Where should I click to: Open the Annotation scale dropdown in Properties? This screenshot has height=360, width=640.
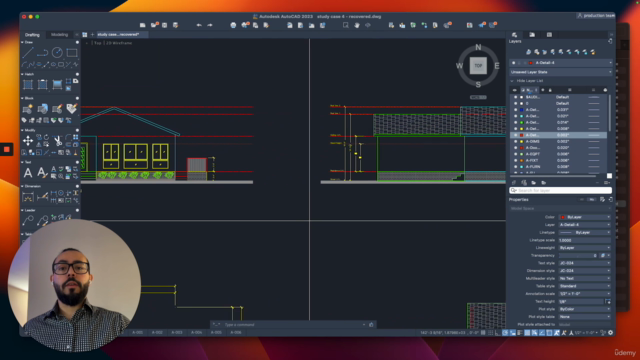(x=585, y=294)
